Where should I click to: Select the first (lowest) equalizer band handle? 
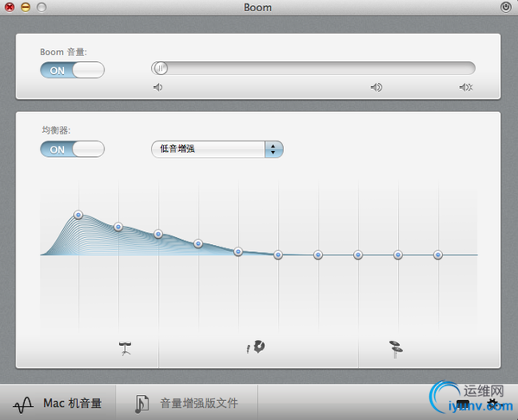79,215
